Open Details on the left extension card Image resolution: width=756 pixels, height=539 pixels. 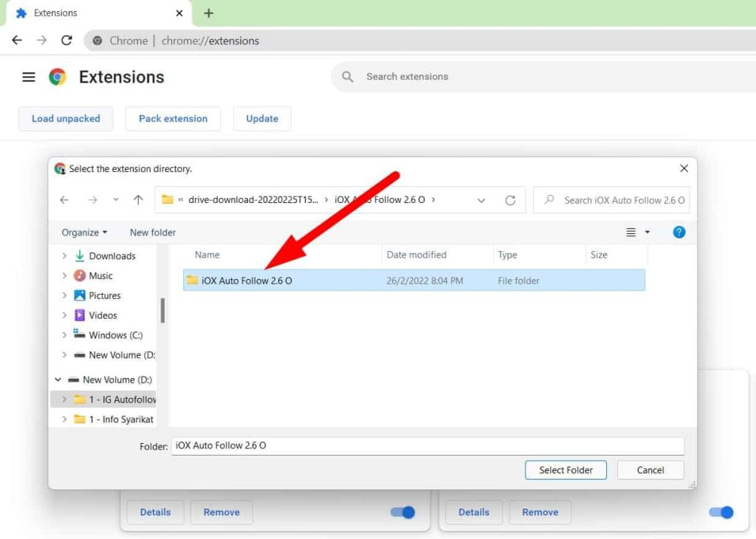[155, 512]
